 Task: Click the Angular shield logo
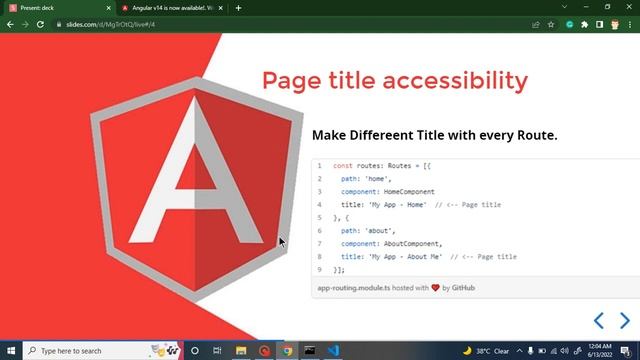[196, 189]
